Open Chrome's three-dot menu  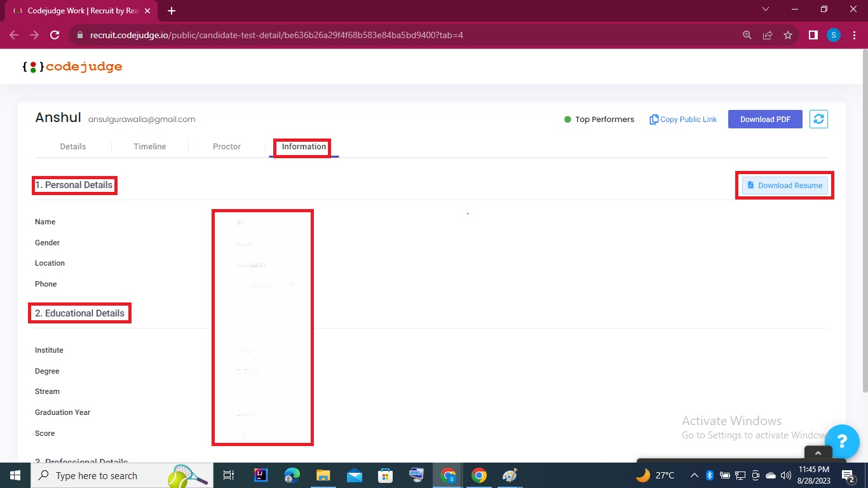854,35
